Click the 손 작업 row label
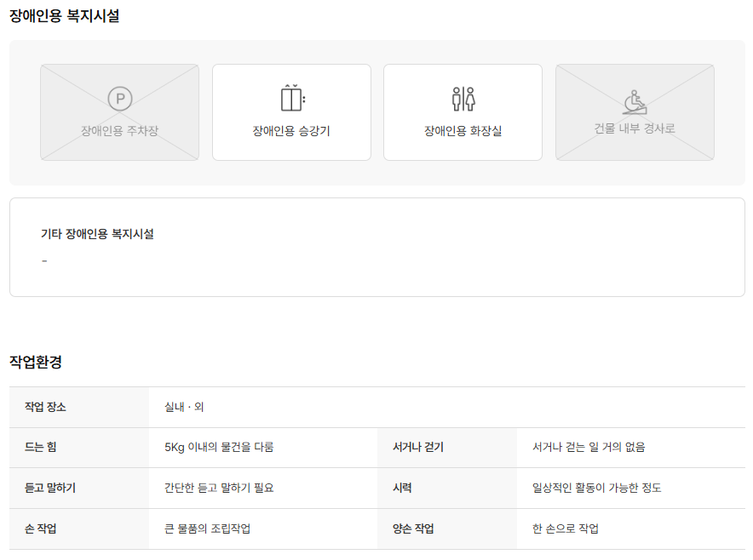 click(41, 529)
